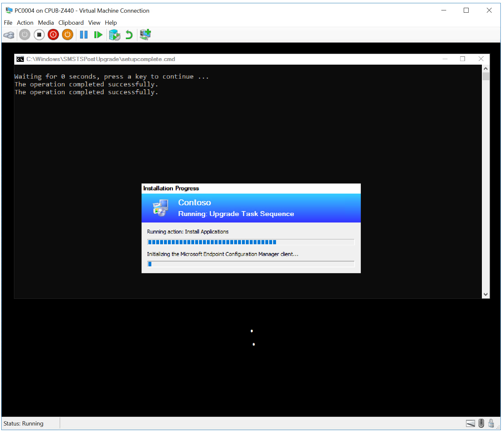Save the virtual machine state
The width and height of the screenshot is (504, 432).
[x=68, y=34]
